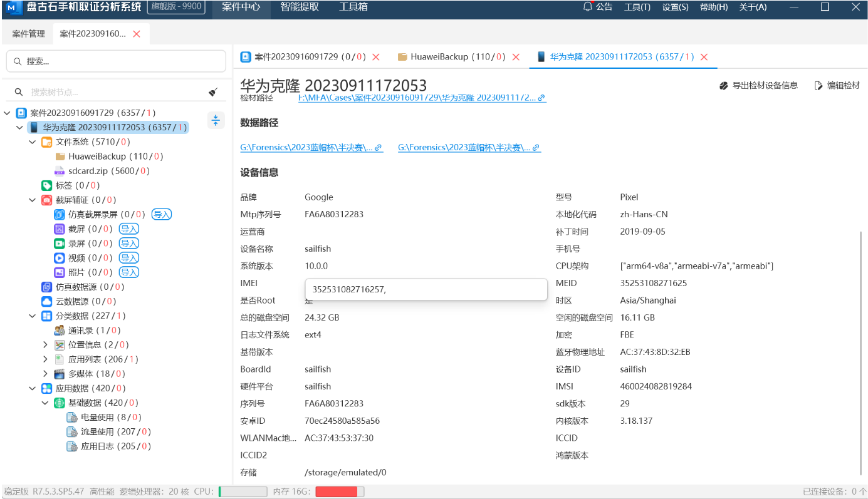Click 导入 next to 录屏
The height and width of the screenshot is (499, 868).
(x=129, y=244)
